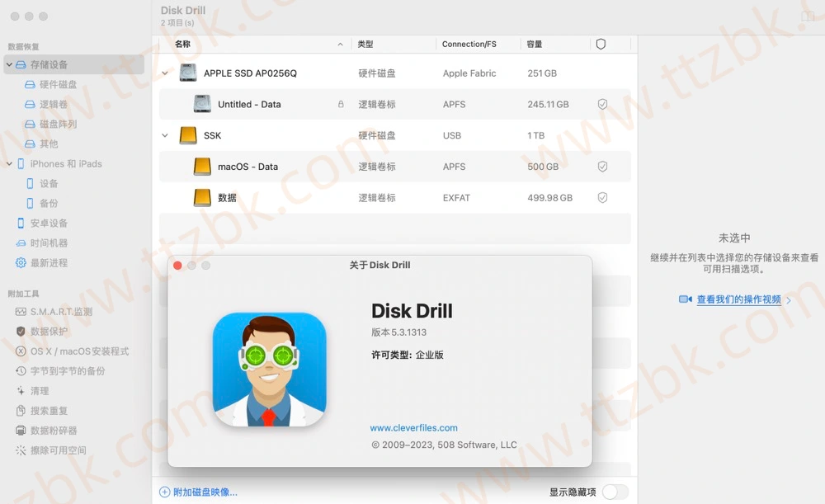Click 附加磁盘映像 to attach a disk image
The image size is (825, 504).
tap(200, 490)
